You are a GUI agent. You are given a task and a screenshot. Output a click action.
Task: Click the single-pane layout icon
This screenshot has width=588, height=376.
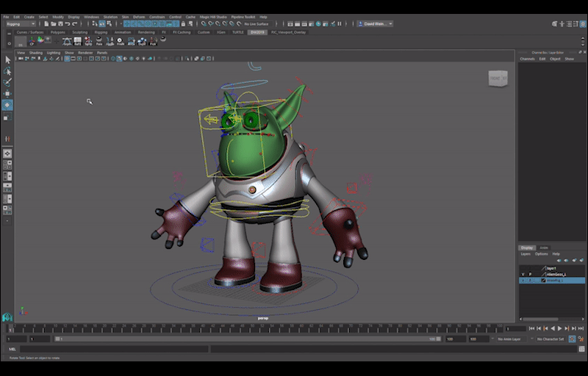click(7, 153)
